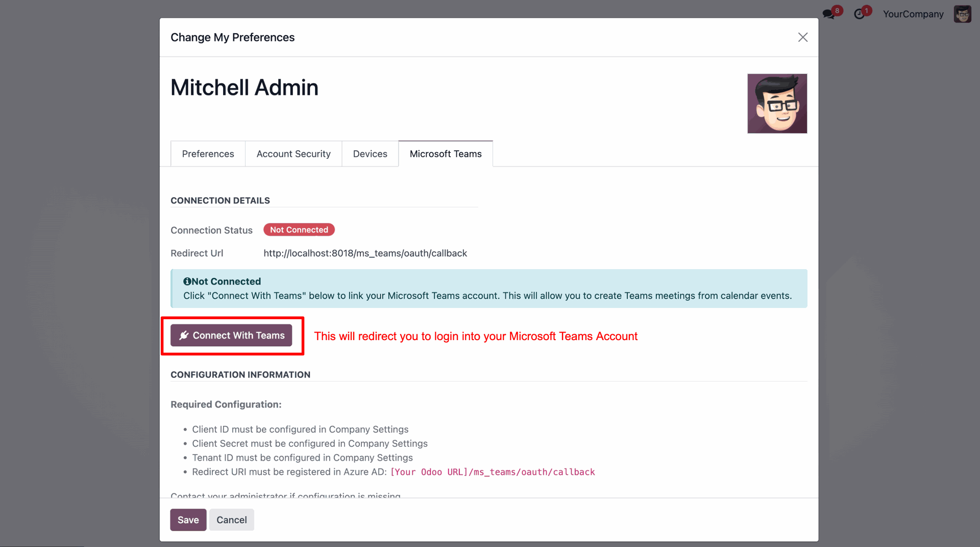This screenshot has height=547, width=980.
Task: Cancel the preferences dialog
Action: (231, 520)
